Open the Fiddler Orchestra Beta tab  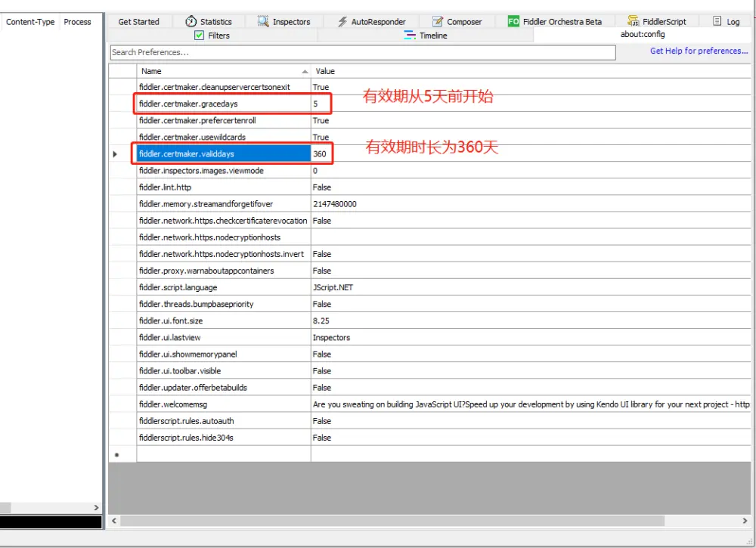coord(555,22)
